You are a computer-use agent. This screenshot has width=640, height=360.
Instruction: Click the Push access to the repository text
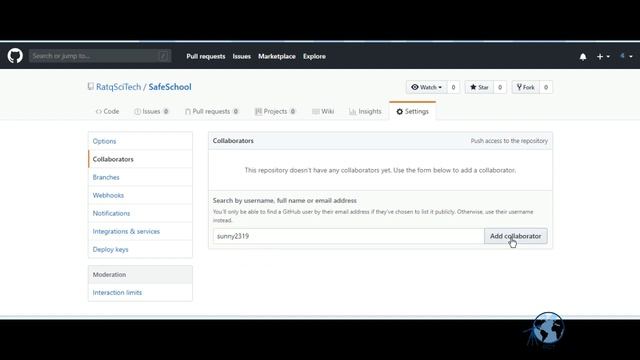[x=509, y=141]
